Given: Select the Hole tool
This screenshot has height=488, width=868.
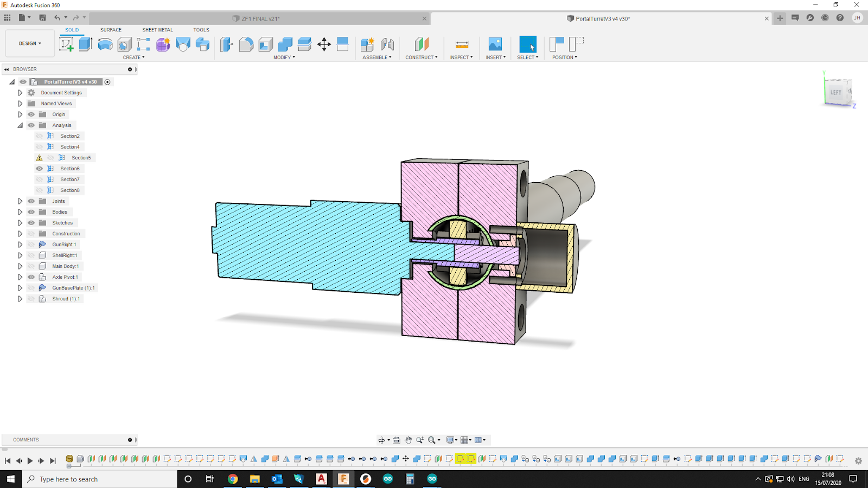Looking at the screenshot, I should tap(125, 44).
